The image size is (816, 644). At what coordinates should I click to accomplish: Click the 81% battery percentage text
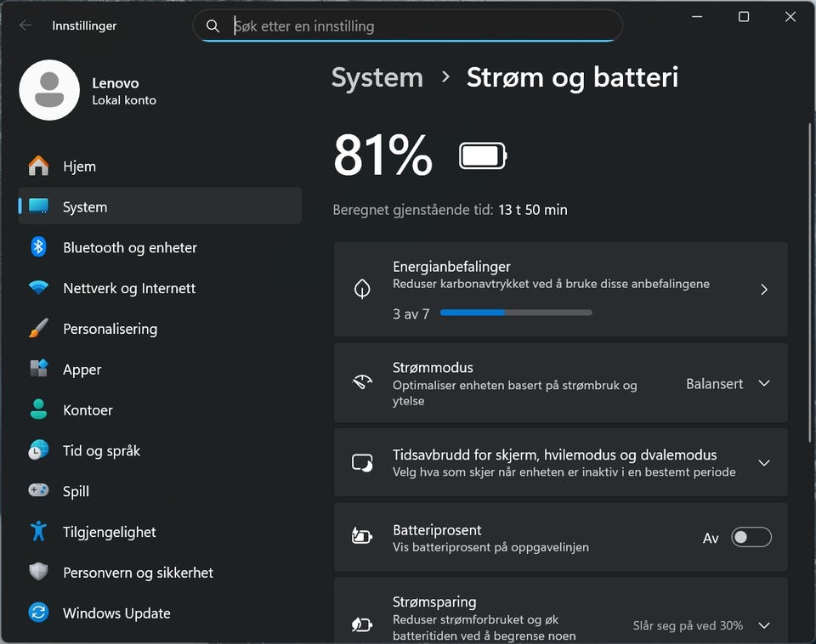383,155
